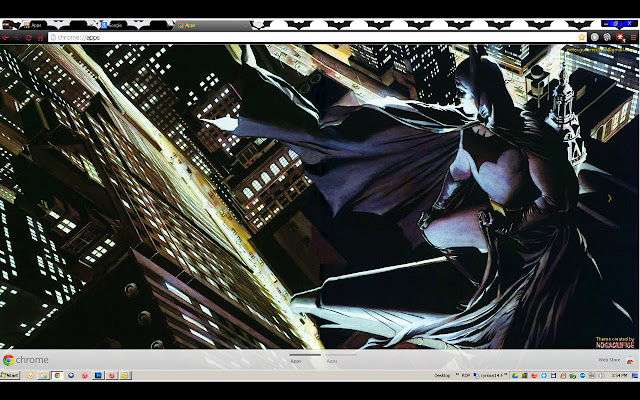Open the Windows Start button
Screen dimensions: 640x400
pos(10,375)
